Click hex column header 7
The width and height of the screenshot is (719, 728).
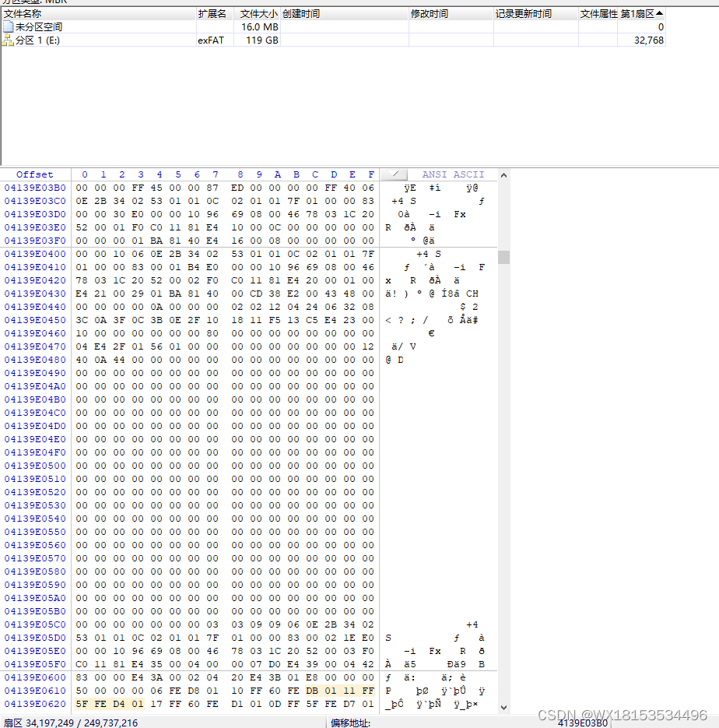216,174
